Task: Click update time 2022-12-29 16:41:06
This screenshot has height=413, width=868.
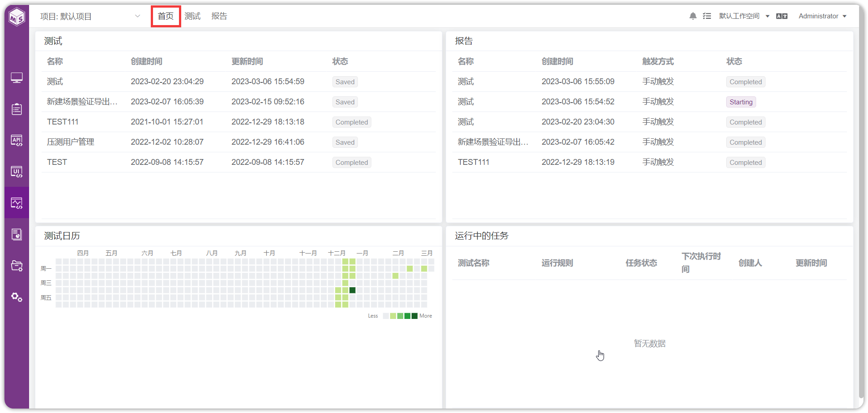Action: click(x=268, y=142)
